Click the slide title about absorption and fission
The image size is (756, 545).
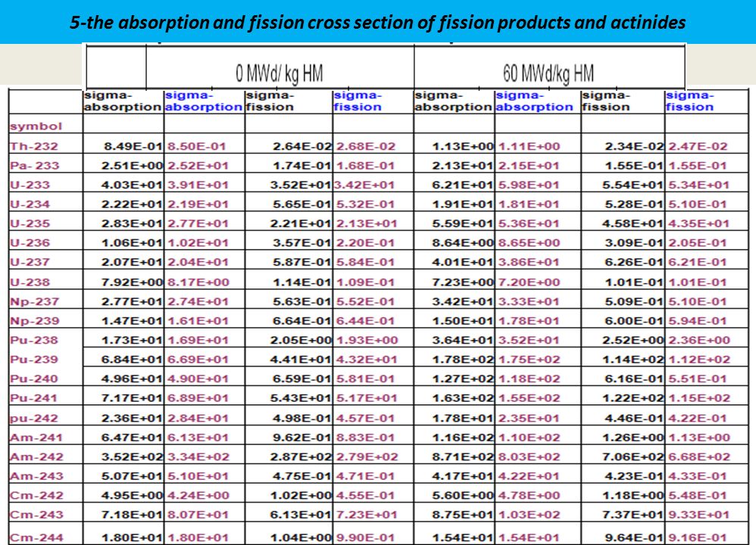377,22
